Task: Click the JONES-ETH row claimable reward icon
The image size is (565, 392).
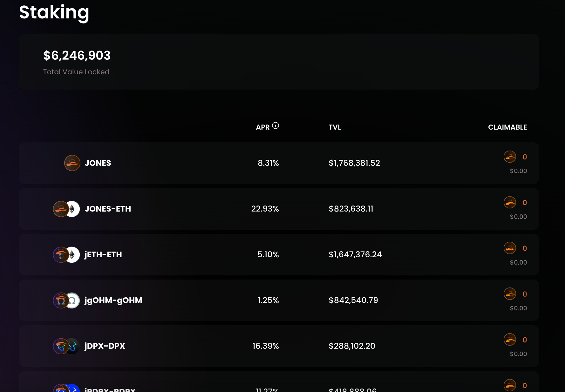Action: click(510, 202)
